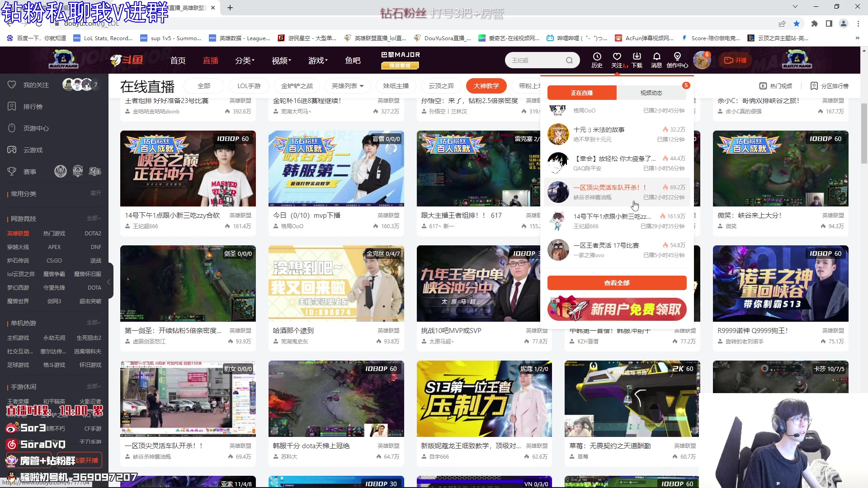Collapse the left sidebar arrow
868x488 pixels.
pyautogui.click(x=108, y=282)
